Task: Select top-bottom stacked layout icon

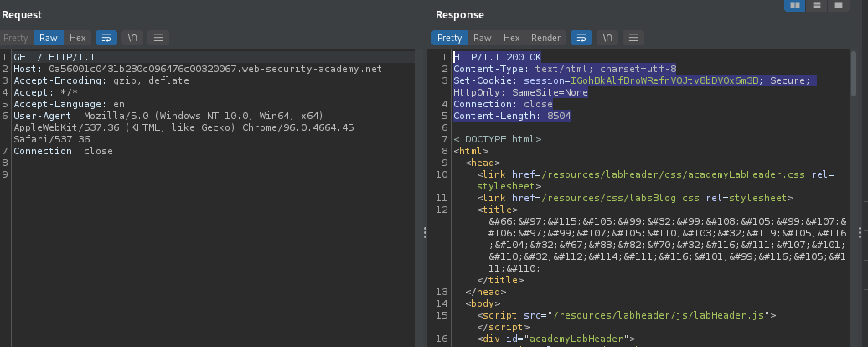Action: [817, 5]
